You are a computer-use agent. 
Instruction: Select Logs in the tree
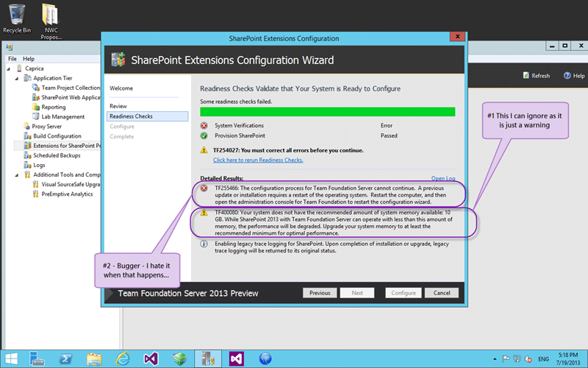tap(39, 165)
